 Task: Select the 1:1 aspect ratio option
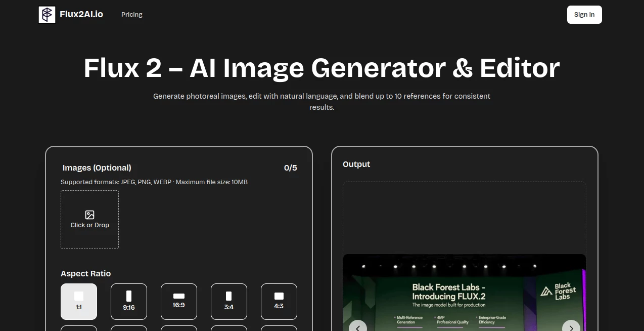click(79, 301)
